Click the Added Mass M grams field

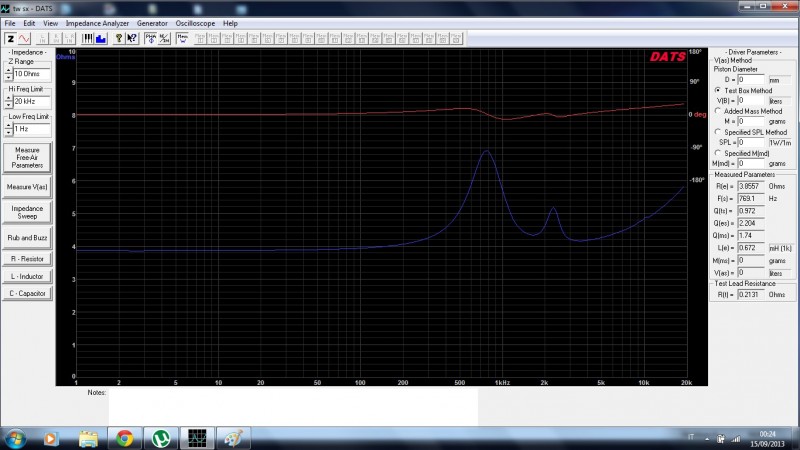tap(751, 121)
